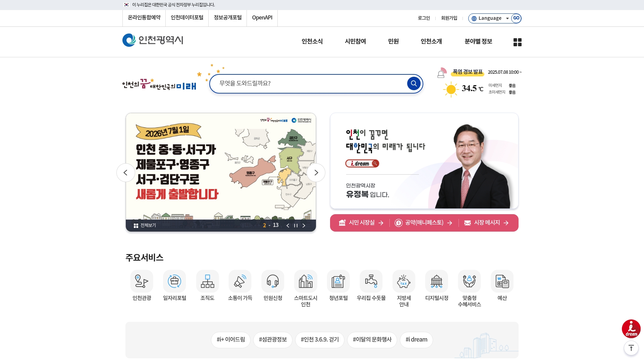The width and height of the screenshot is (644, 362).
Task: Open the 인천소개 main menu
Action: 431,42
